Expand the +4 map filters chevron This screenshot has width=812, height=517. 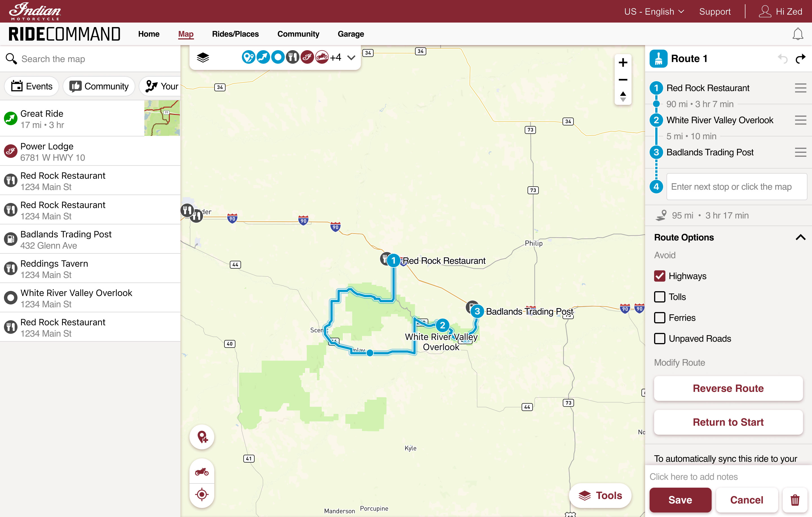[x=351, y=58]
